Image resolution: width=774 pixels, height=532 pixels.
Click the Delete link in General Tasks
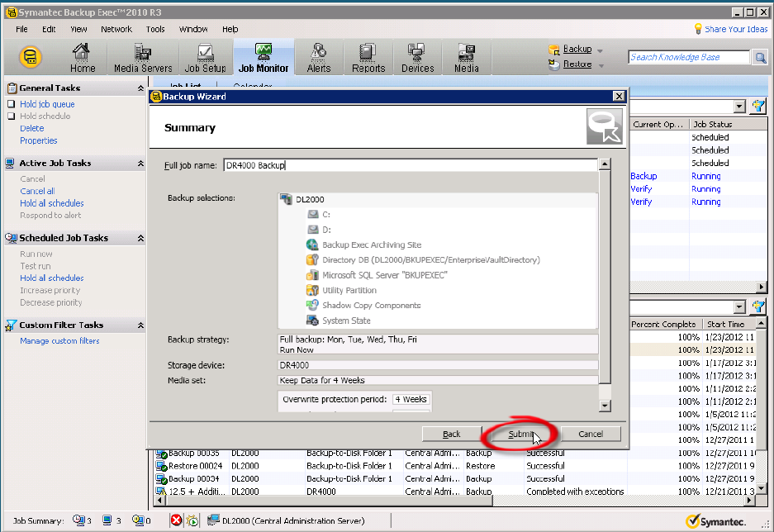point(32,128)
